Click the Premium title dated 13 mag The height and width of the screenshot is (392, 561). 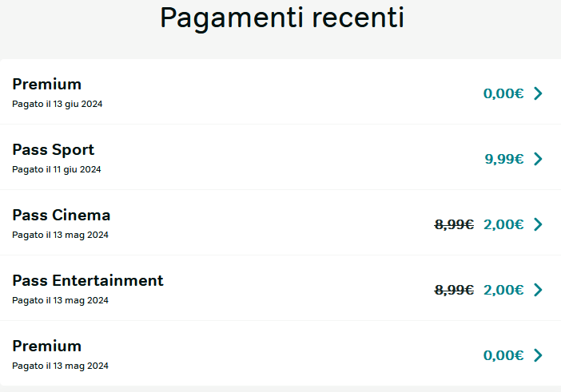tap(47, 346)
